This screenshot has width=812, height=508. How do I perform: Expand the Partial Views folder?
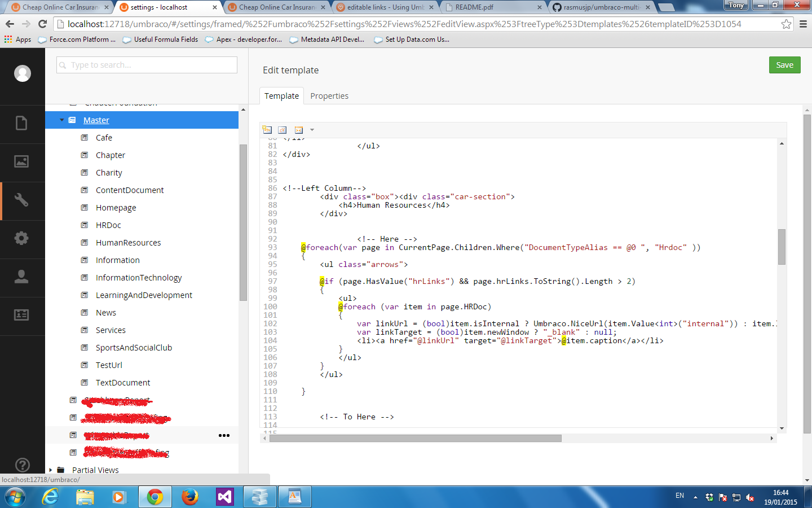tap(51, 470)
